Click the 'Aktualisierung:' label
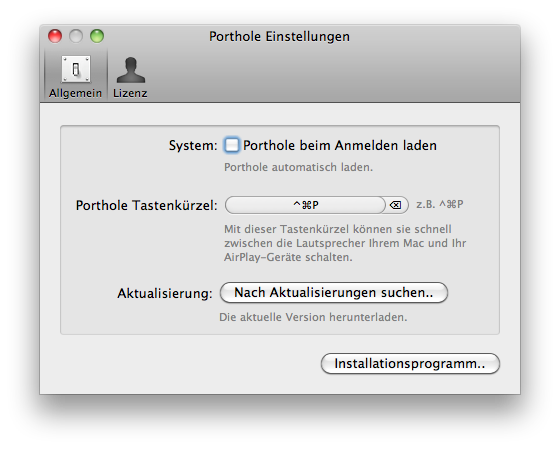Image resolution: width=560 pixels, height=449 pixels. tap(165, 293)
